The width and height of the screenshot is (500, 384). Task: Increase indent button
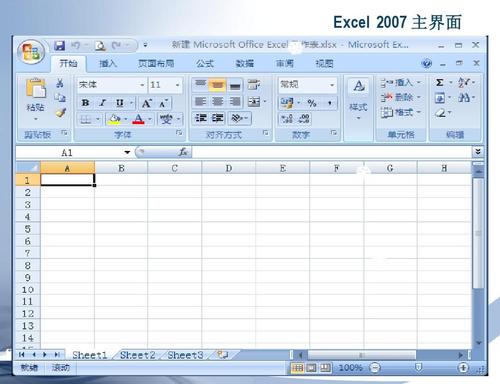218,118
